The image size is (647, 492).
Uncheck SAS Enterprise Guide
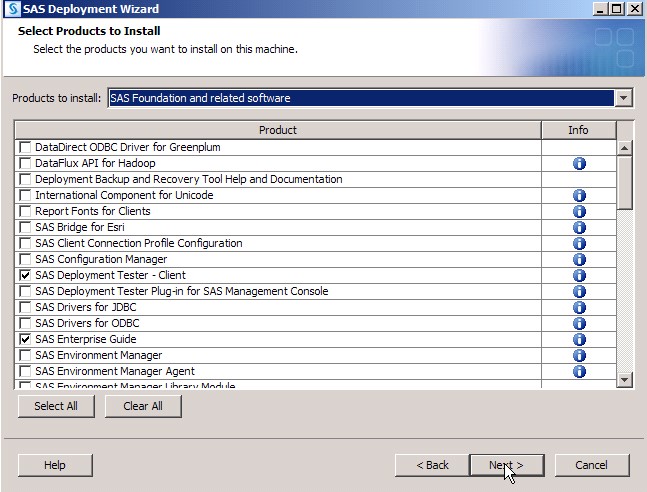click(x=25, y=339)
